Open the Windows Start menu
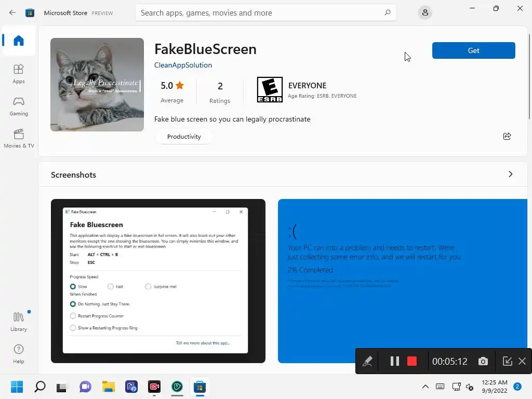Screen dimensions: 532x399 17,387
